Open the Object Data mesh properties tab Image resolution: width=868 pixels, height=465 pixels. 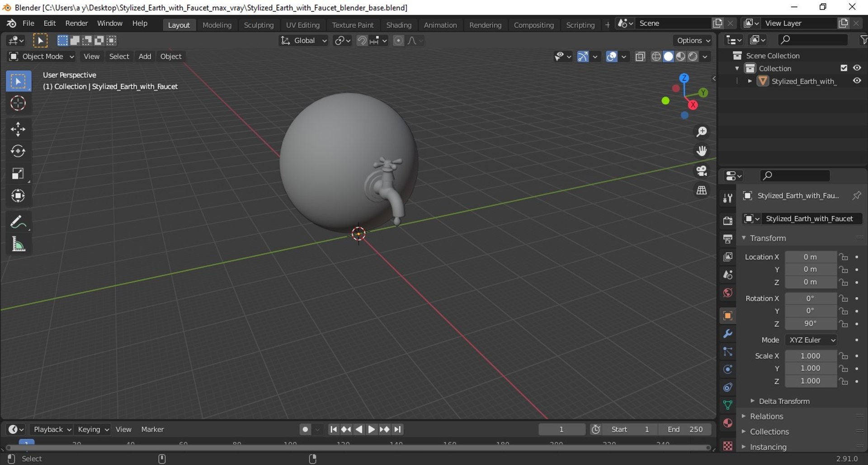point(727,405)
